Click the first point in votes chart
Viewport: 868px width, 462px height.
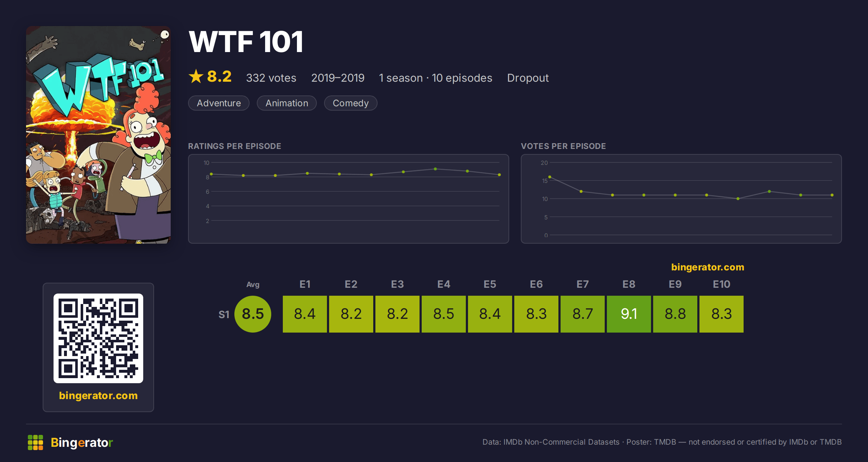(x=550, y=177)
